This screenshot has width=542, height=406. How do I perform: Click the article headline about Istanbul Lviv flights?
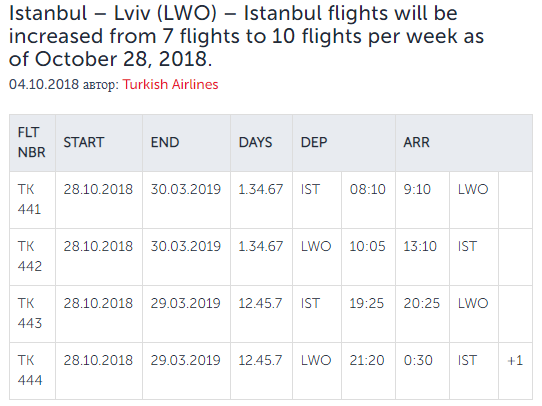(x=246, y=36)
